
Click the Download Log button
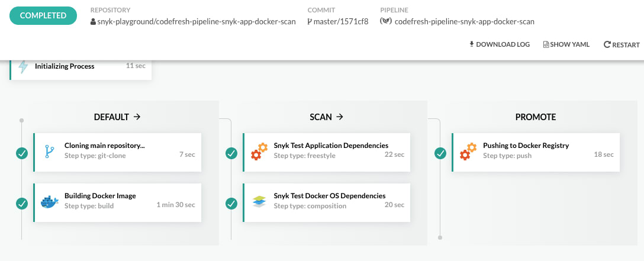coord(500,44)
